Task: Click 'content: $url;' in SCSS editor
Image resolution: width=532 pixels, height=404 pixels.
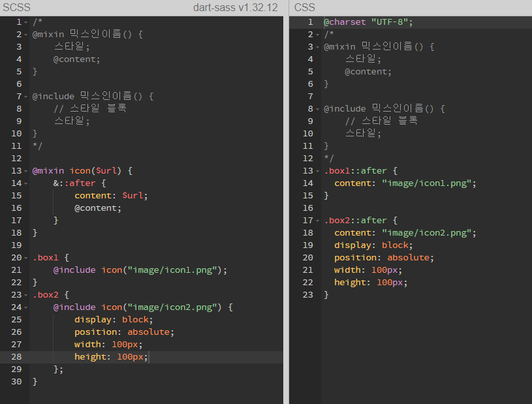Action: 111,195
